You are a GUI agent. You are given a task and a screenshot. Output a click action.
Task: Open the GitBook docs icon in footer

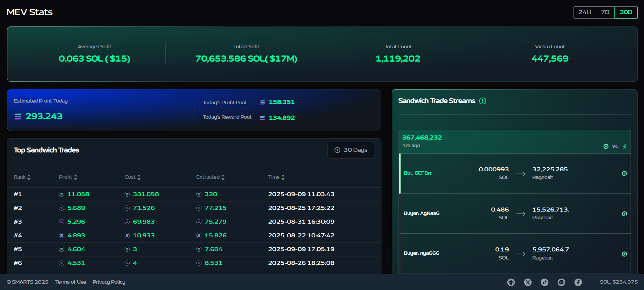click(511, 282)
